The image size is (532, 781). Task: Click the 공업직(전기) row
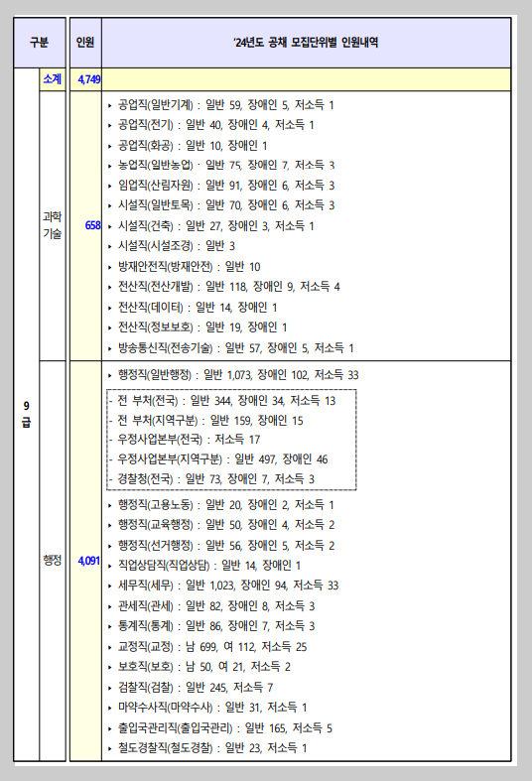pyautogui.click(x=210, y=125)
